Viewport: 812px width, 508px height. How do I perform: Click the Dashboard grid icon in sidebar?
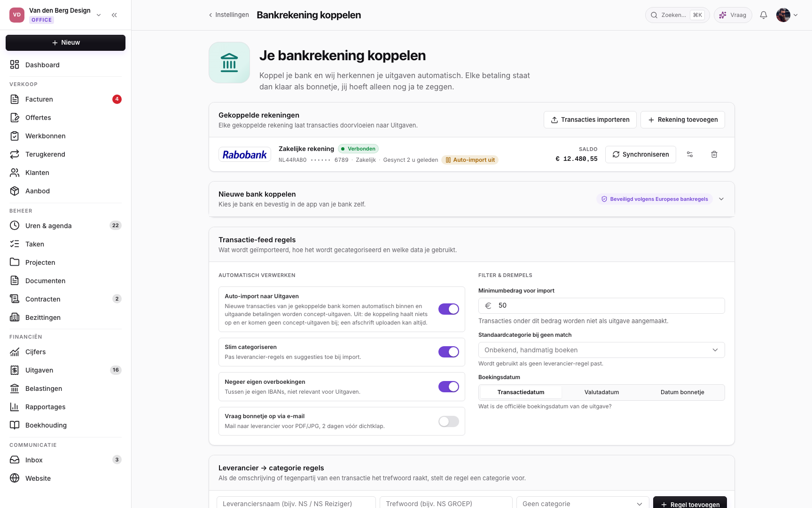(15, 64)
